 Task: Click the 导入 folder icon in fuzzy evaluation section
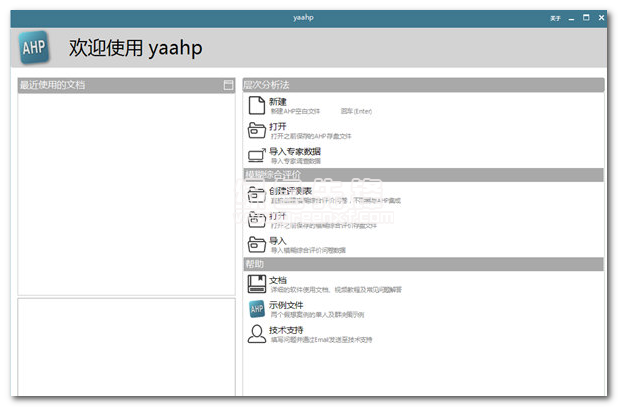tap(257, 244)
